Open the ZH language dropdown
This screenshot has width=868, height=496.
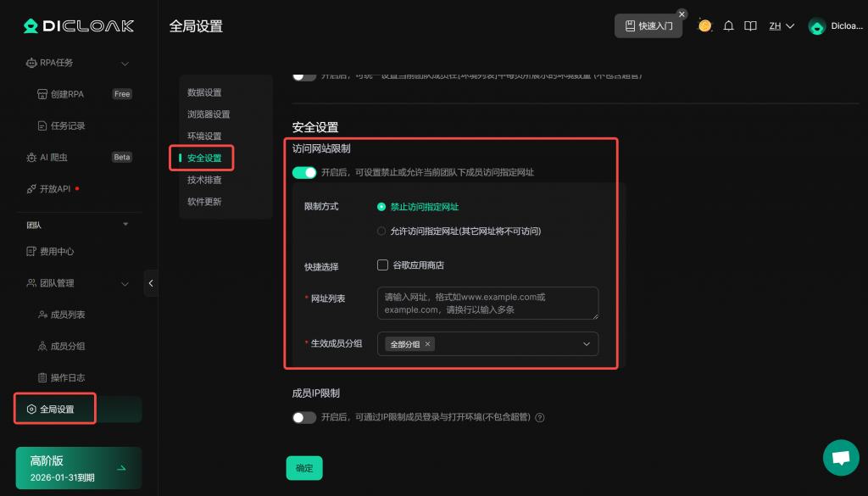click(x=781, y=26)
